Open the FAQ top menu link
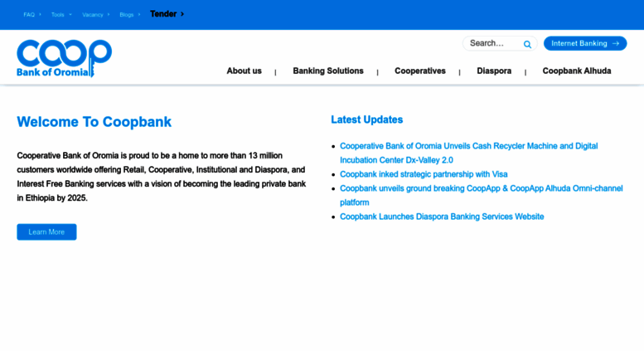The height and width of the screenshot is (351, 644). click(29, 14)
